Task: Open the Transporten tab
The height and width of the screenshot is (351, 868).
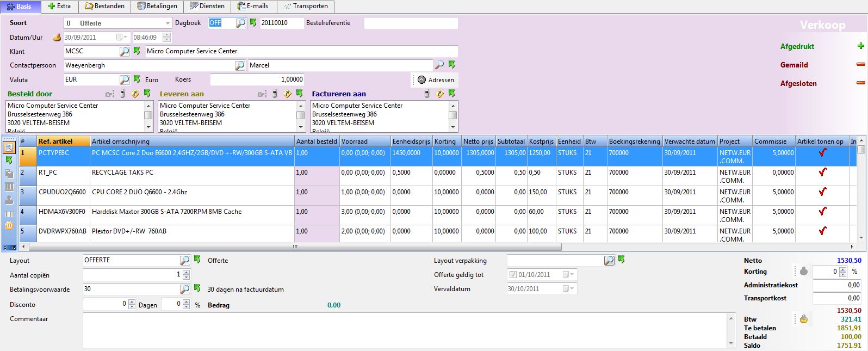Action: tap(305, 7)
